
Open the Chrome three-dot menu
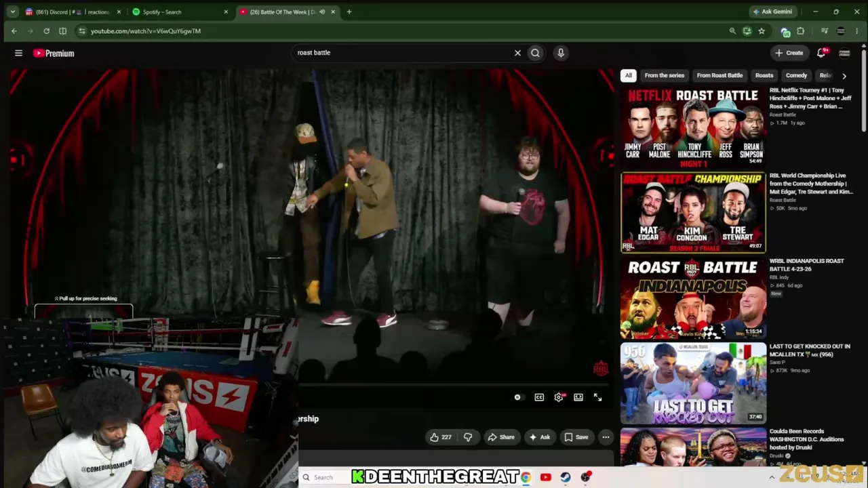(856, 31)
